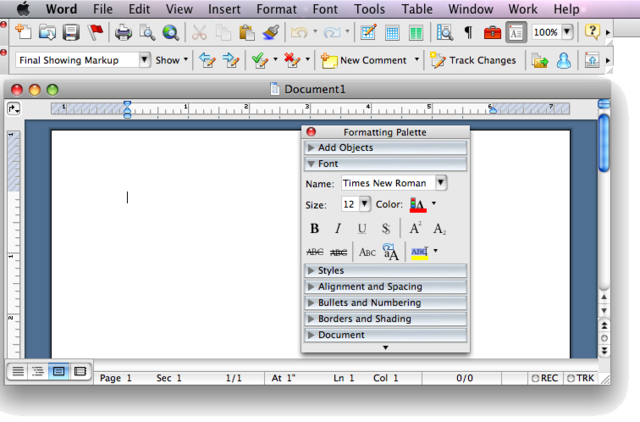Image resolution: width=640 pixels, height=422 pixels.
Task: Click the Track Changes button
Action: click(473, 60)
